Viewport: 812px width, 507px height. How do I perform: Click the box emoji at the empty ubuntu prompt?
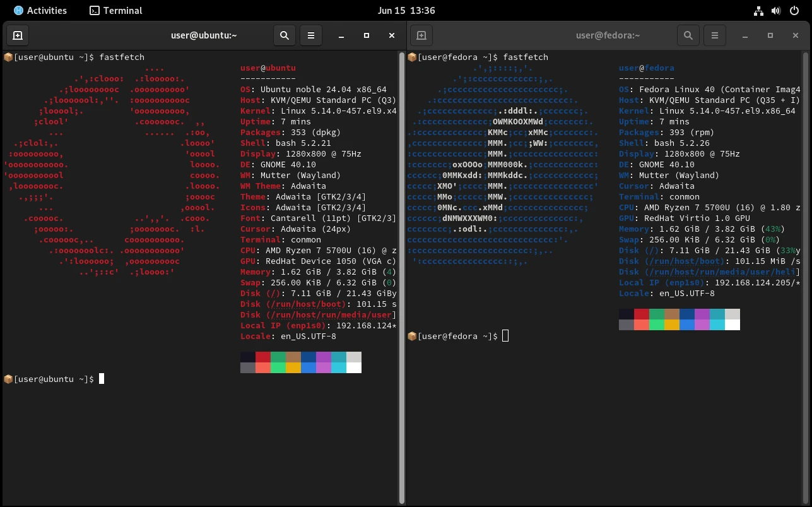pyautogui.click(x=8, y=379)
